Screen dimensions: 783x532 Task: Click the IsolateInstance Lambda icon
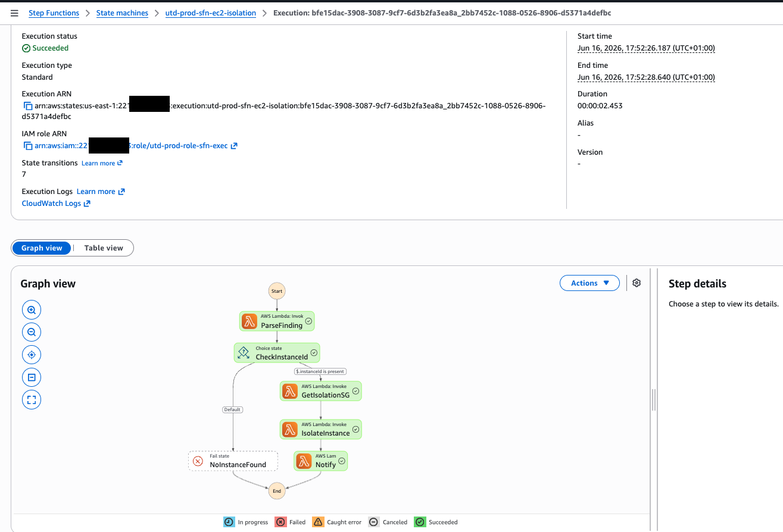[x=290, y=429]
